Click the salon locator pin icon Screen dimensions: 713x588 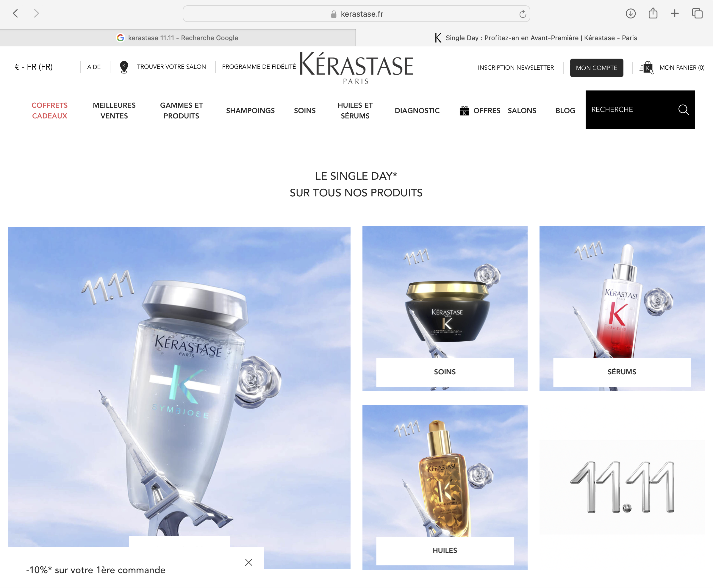point(124,67)
